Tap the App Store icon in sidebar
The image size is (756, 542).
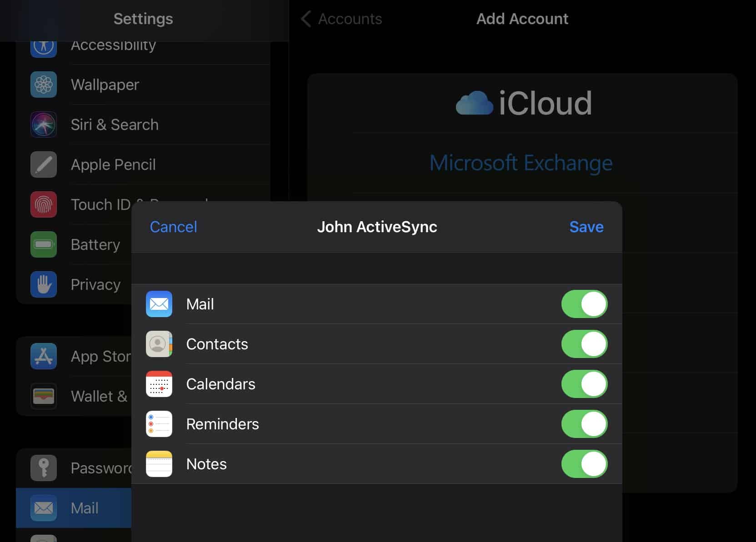click(x=44, y=356)
